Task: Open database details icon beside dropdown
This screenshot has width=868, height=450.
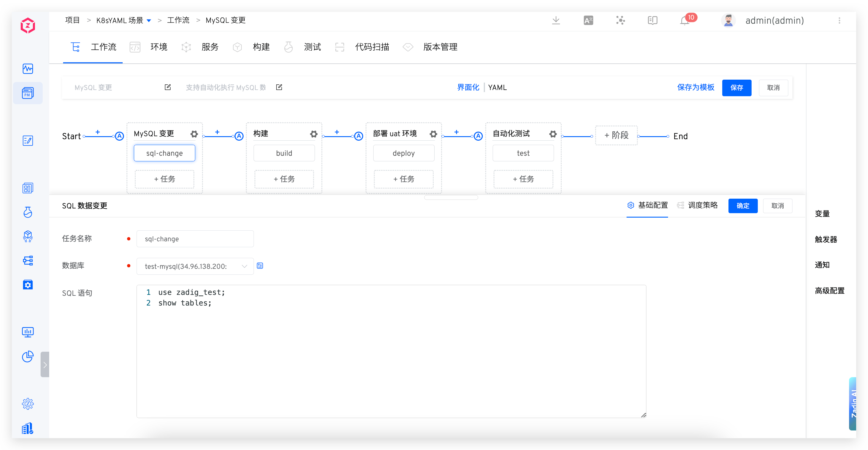Action: click(x=260, y=266)
